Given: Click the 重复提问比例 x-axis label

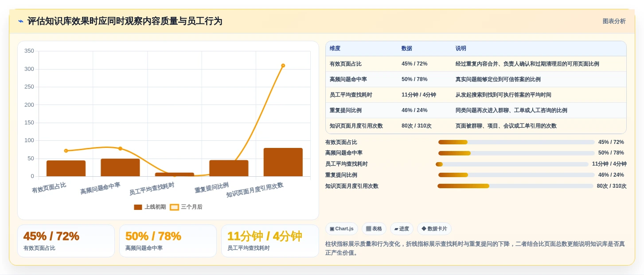Looking at the screenshot, I should tap(211, 187).
